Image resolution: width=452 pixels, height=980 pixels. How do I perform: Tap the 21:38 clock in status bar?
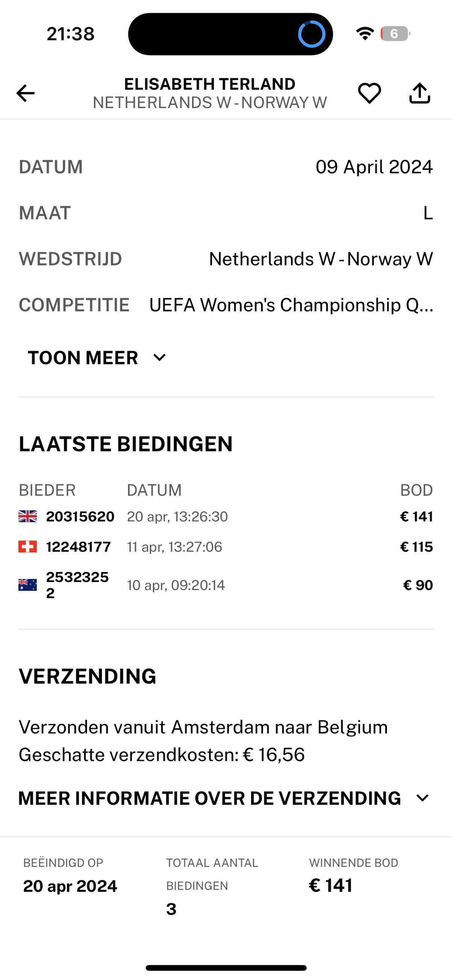pos(70,34)
